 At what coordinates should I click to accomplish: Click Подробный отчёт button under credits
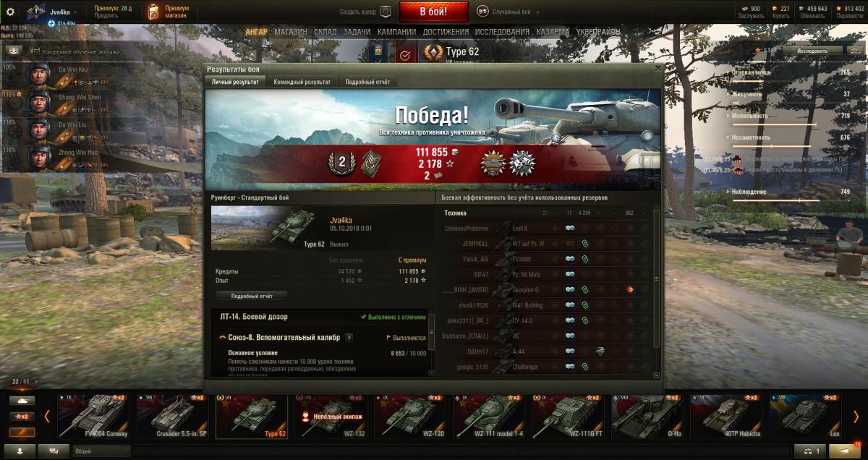tap(252, 296)
